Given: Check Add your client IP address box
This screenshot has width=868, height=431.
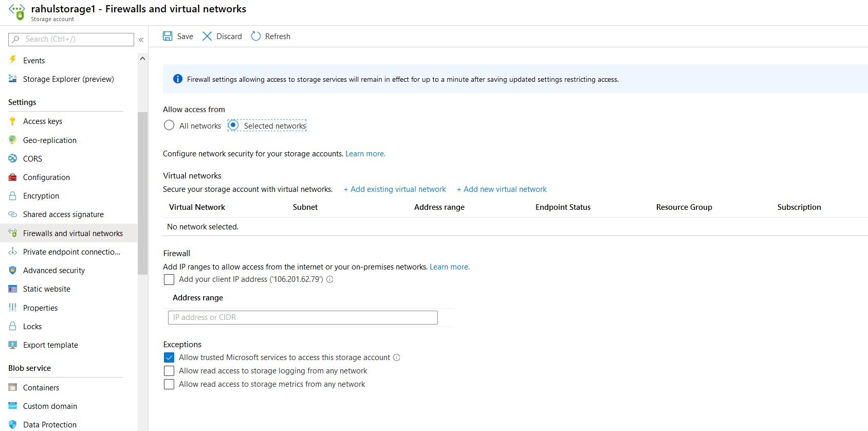Looking at the screenshot, I should [169, 279].
